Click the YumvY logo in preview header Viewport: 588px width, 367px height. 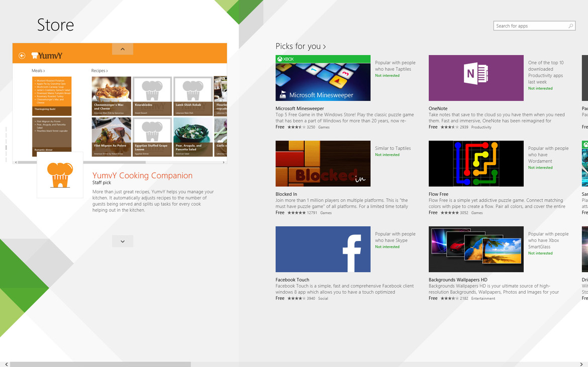(47, 56)
